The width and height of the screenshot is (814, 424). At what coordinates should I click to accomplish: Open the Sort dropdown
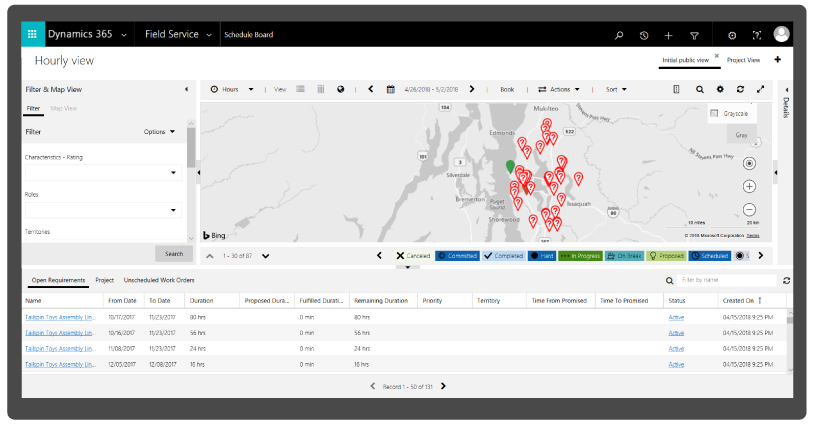point(616,89)
